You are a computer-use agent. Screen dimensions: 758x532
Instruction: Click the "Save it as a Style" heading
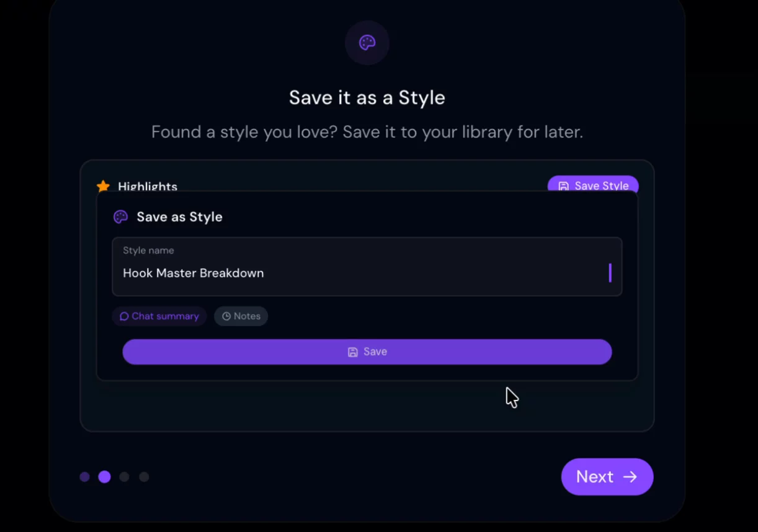coord(367,98)
